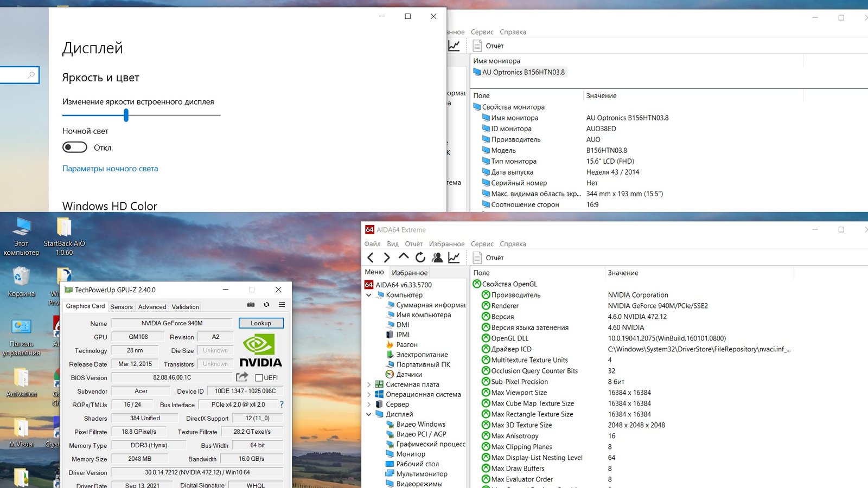Click search magnifier in Settings window
The image size is (868, 488).
(x=31, y=75)
